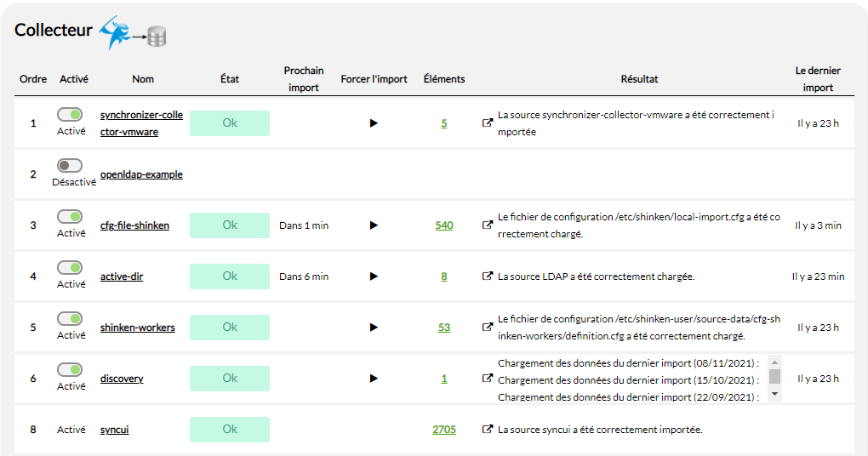
Task: Open external result link for syncui
Action: point(488,430)
